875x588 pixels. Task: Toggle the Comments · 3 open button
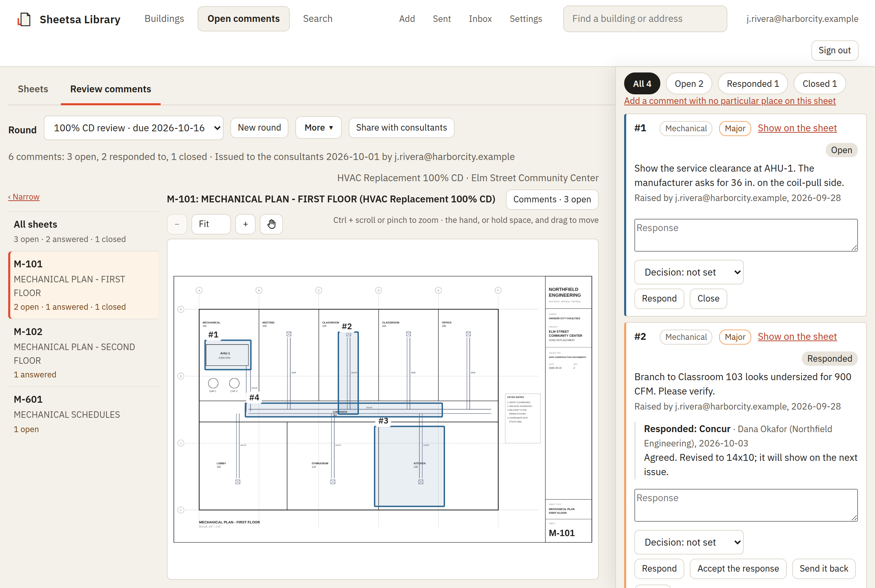click(552, 200)
